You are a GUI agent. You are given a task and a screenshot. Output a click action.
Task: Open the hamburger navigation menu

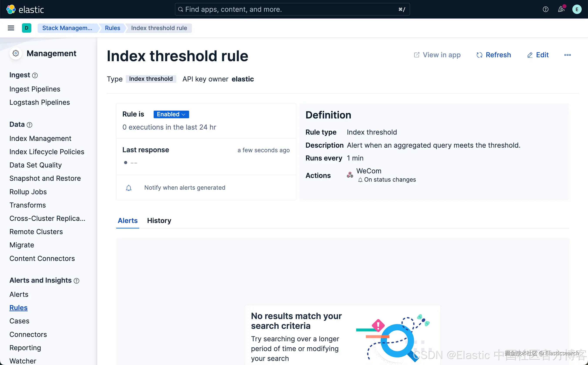click(x=11, y=28)
